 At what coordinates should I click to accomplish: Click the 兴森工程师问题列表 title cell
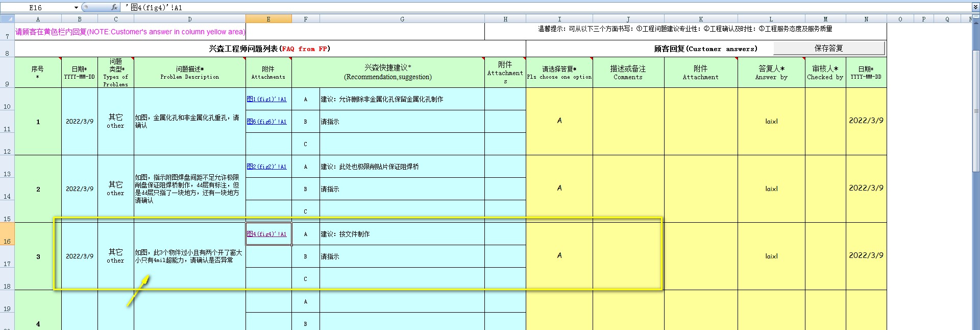(x=270, y=49)
